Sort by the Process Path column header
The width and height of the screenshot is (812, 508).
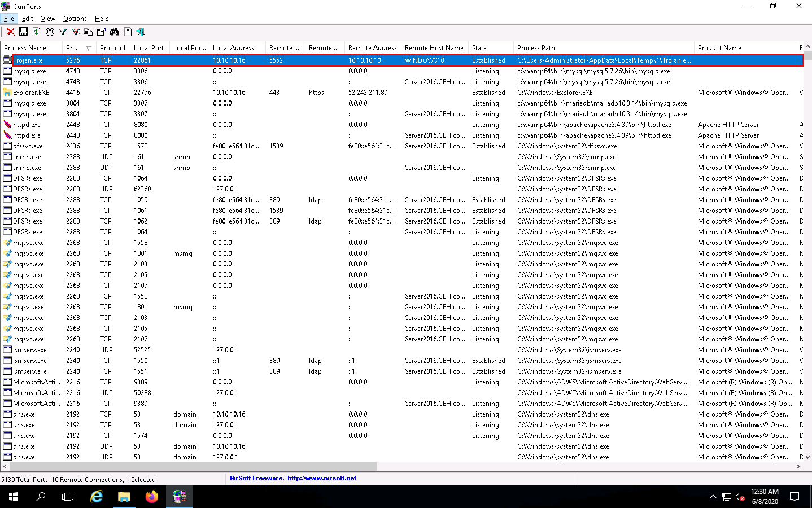(604, 48)
